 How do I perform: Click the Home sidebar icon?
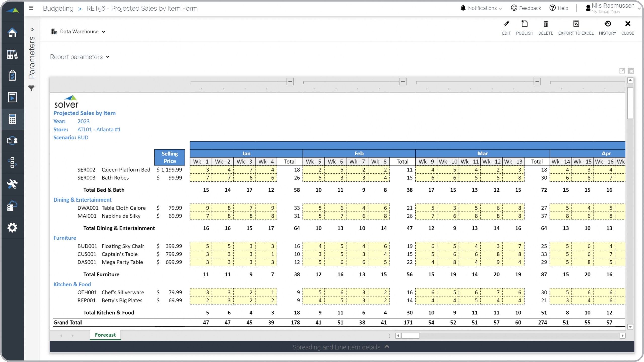[12, 32]
